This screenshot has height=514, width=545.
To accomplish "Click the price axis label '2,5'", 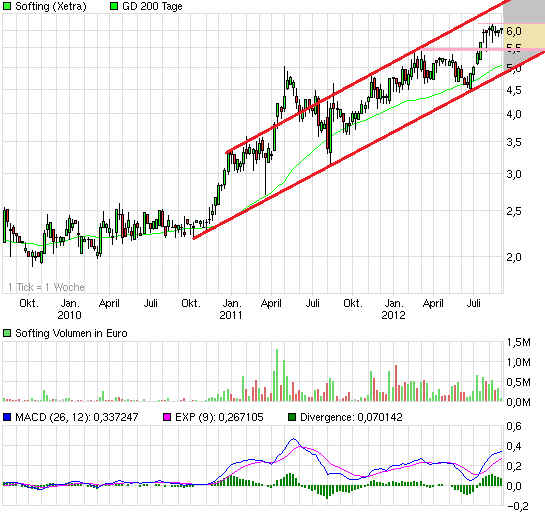I will 514,211.
